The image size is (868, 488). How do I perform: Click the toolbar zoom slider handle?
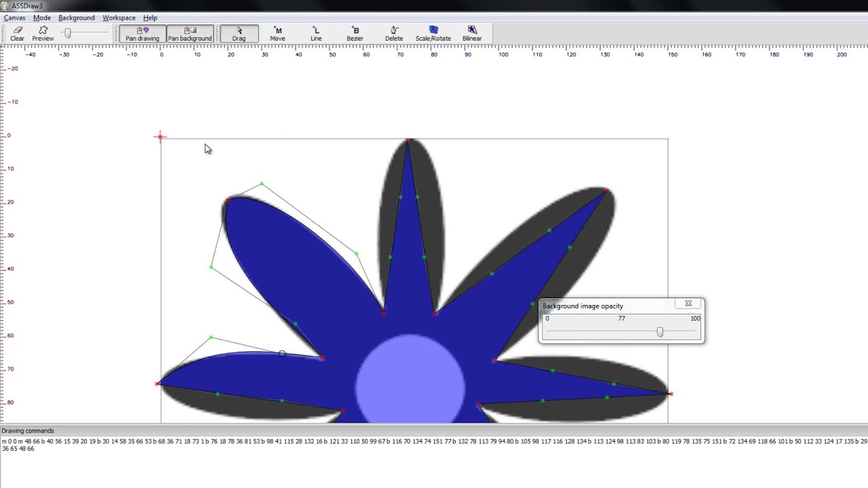click(x=67, y=33)
